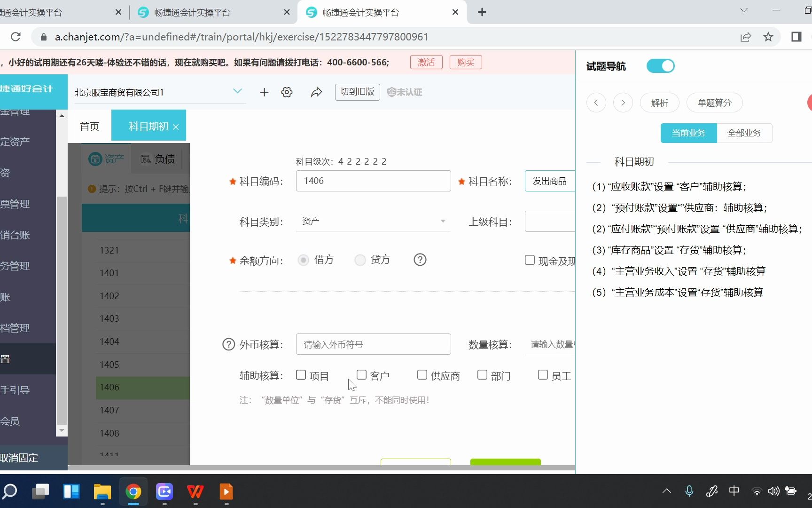Select the 贷方 balance direction radio button

tap(360, 260)
